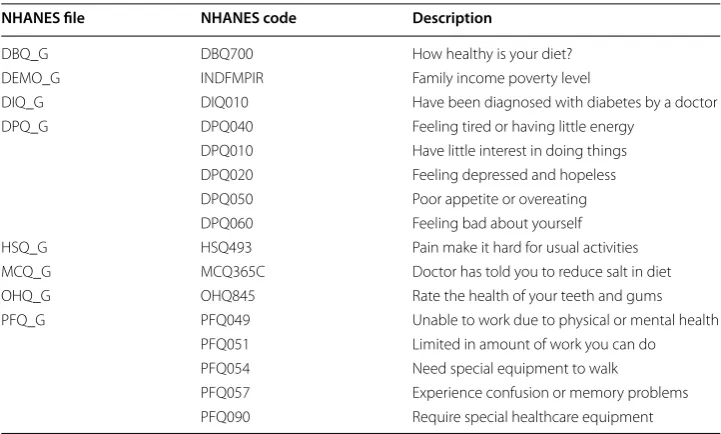Select the DEMO_G file cell

pyautogui.click(x=31, y=78)
